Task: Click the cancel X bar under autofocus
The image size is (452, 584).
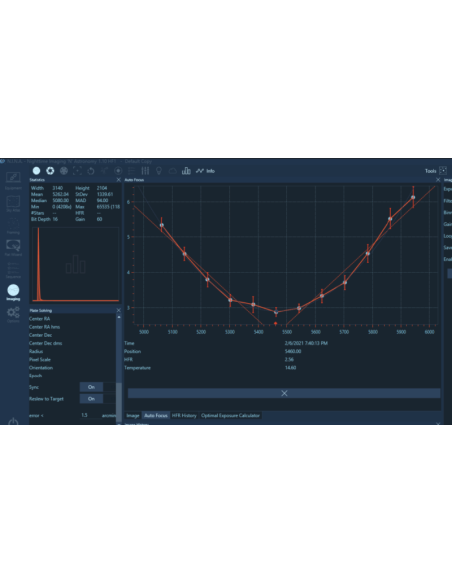Action: point(284,393)
